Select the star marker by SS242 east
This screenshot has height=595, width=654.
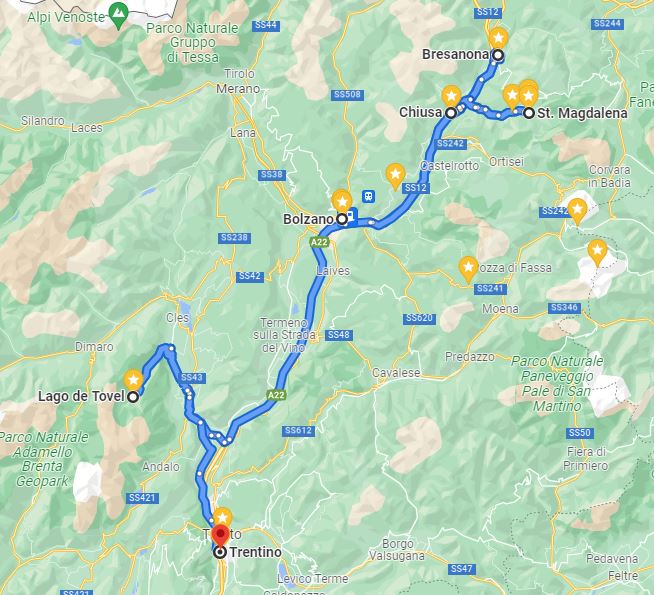click(577, 210)
